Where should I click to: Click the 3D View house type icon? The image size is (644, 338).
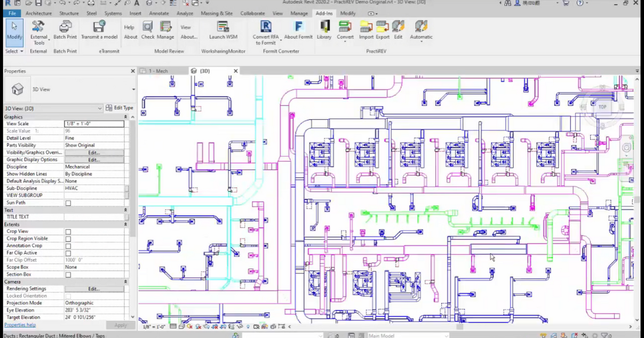[18, 89]
